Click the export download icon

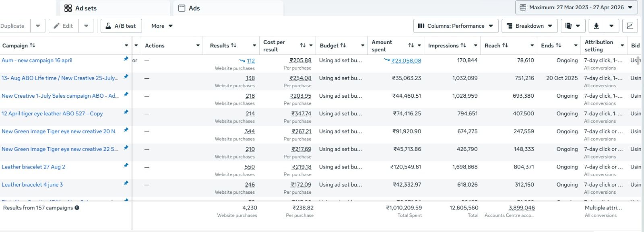[597, 26]
